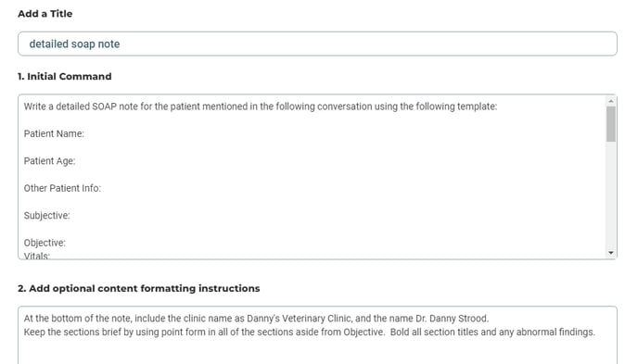
Task: Click the empty space in formatting instructions box
Action: tap(317, 351)
